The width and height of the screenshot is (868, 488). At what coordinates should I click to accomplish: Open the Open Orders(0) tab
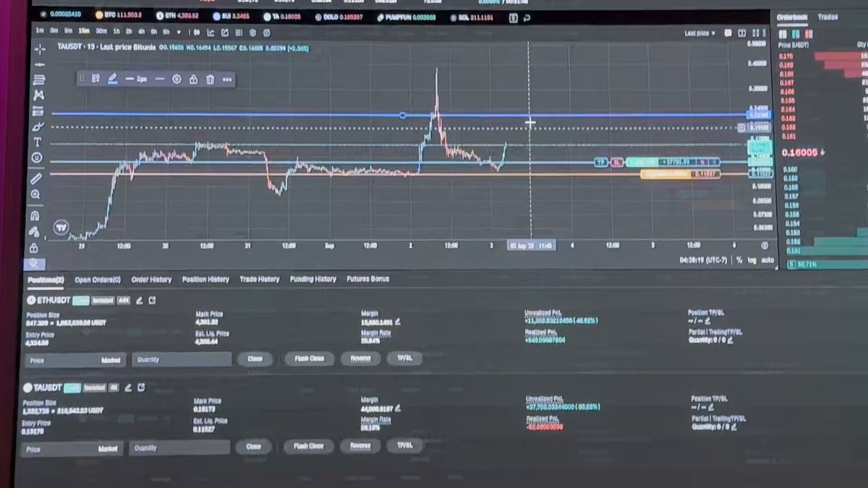click(98, 279)
